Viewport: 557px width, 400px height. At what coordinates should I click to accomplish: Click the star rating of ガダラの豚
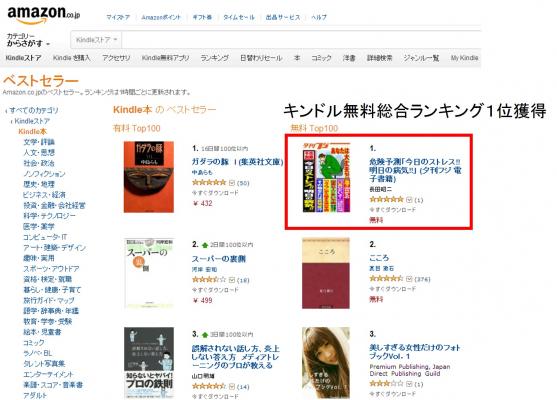[x=209, y=183]
